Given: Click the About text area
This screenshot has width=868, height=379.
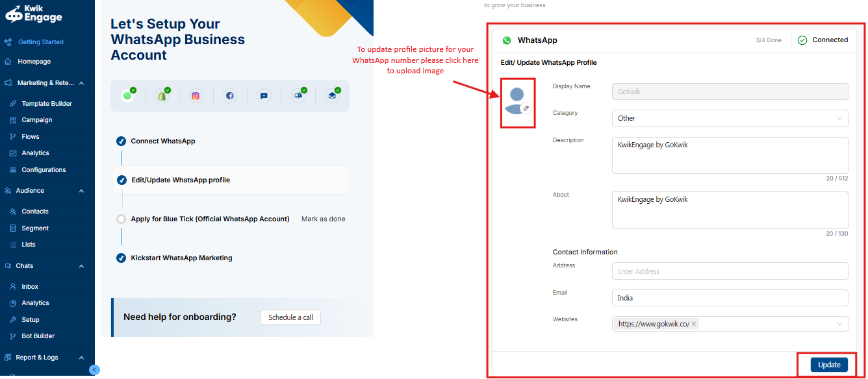Looking at the screenshot, I should point(730,210).
